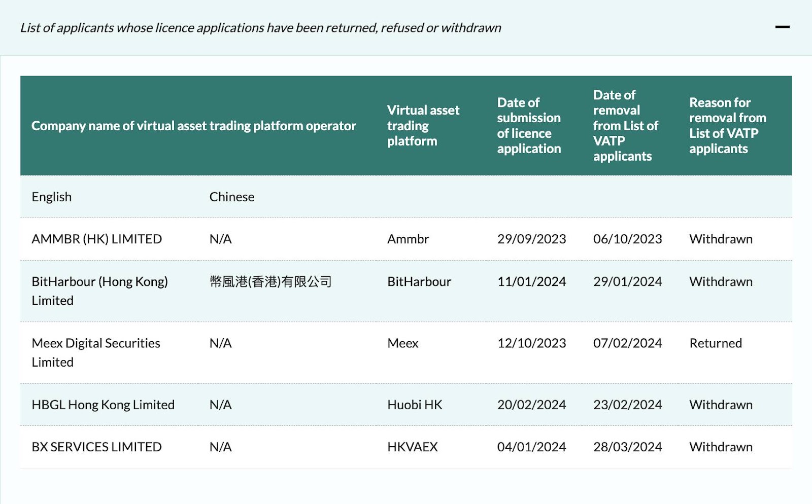Image resolution: width=812 pixels, height=504 pixels.
Task: Click the submission date 12/10/2023
Action: coord(531,343)
